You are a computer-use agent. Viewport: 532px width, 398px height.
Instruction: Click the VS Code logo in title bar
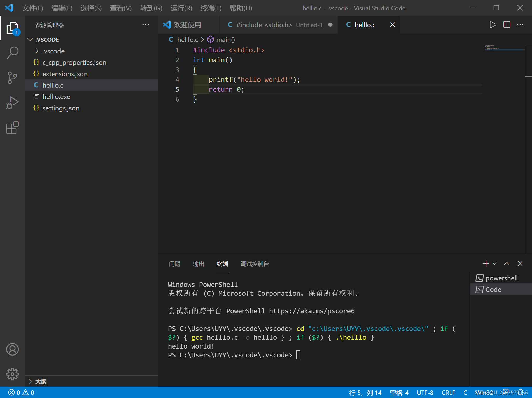point(9,8)
